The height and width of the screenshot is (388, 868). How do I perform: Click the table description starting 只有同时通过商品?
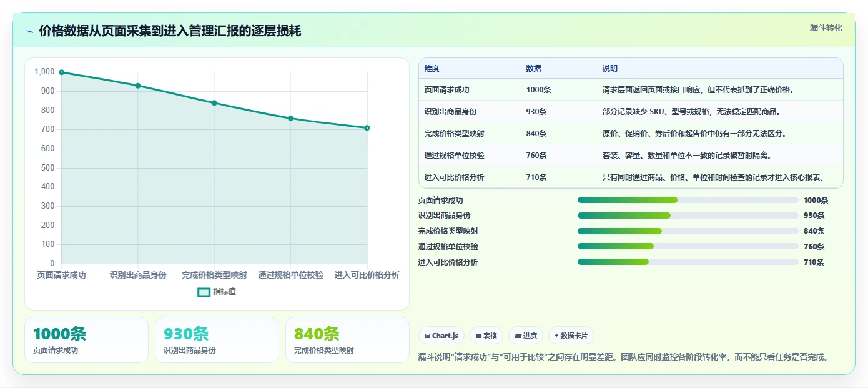click(x=713, y=177)
